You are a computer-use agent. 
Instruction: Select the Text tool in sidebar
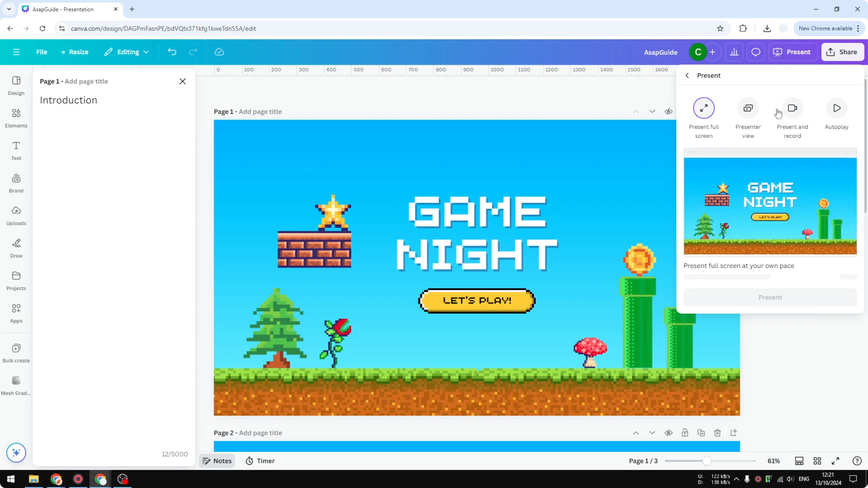coord(16,151)
